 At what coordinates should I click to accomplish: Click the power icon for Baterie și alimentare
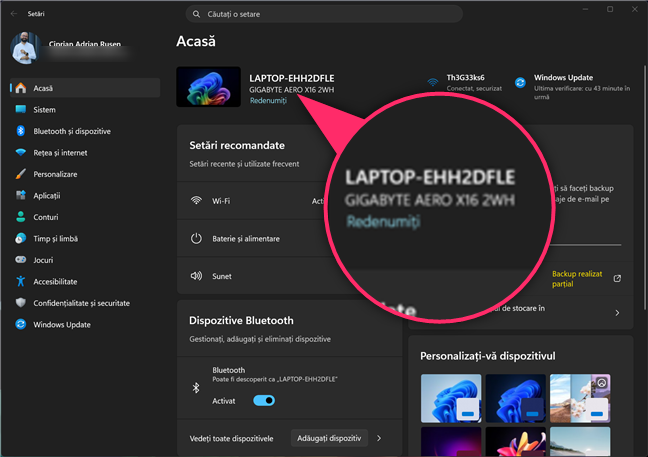tap(196, 238)
